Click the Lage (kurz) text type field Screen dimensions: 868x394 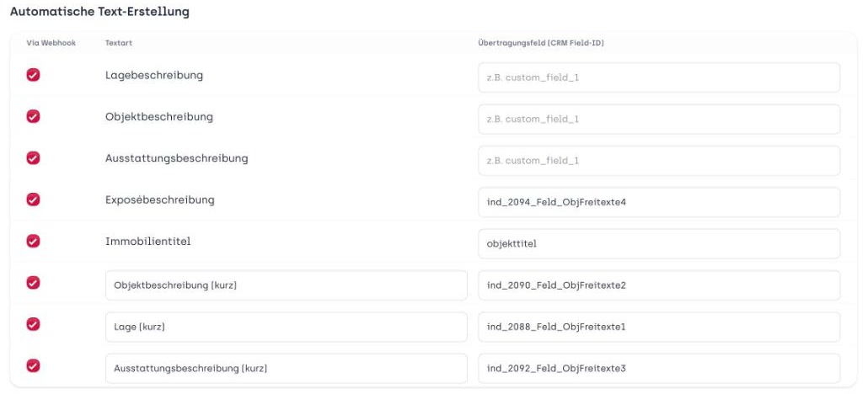tap(287, 327)
